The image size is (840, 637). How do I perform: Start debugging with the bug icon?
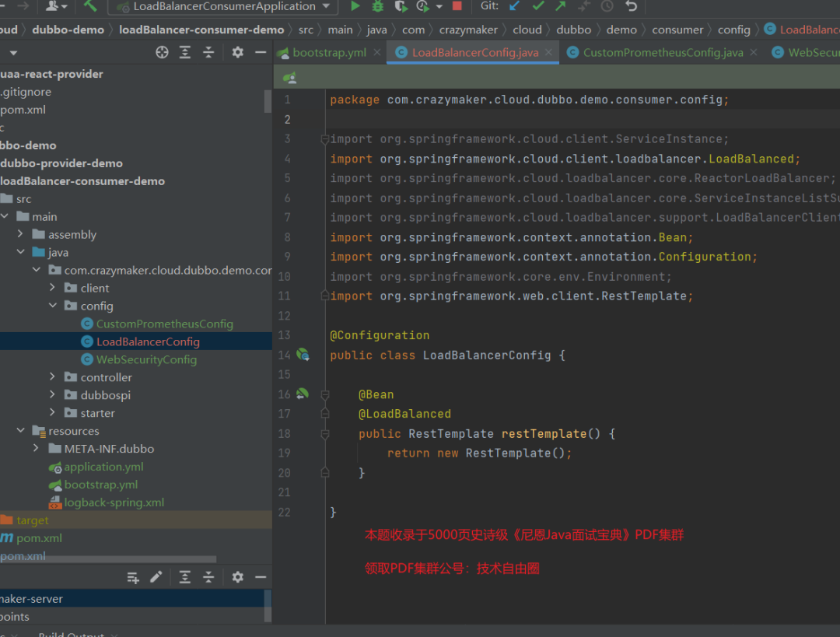tap(378, 6)
